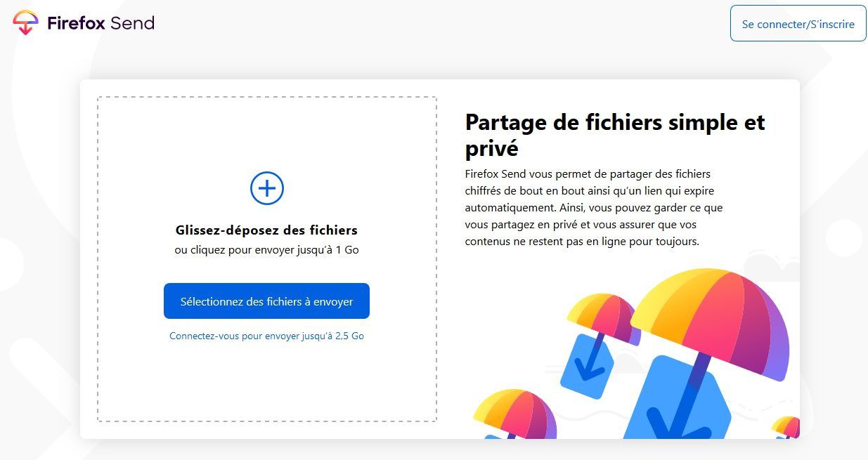
Task: Click the heading Partage de fichiers simple et privé
Action: pos(615,135)
